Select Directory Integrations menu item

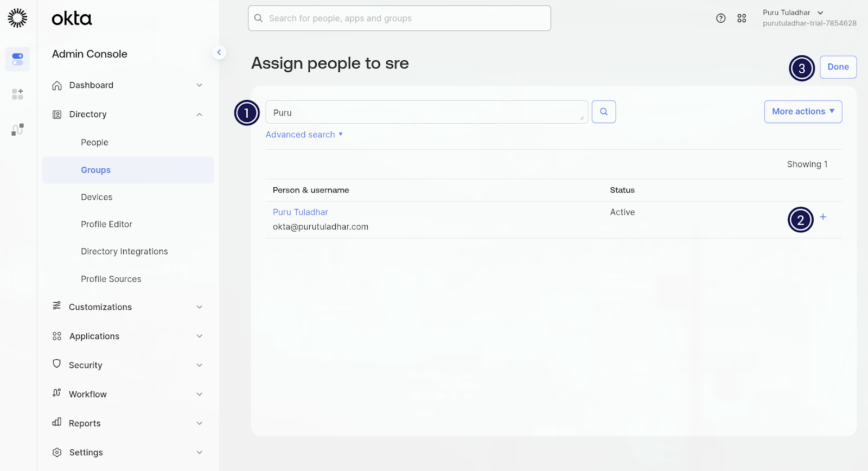click(124, 252)
